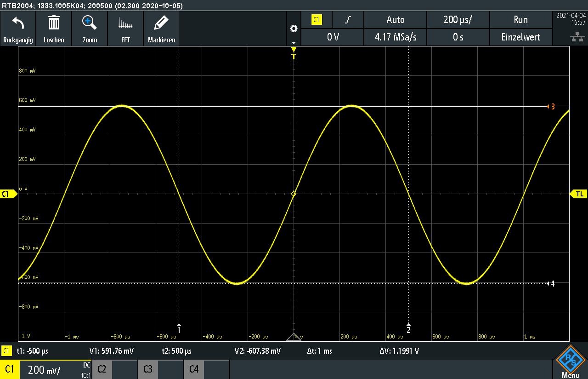The height and width of the screenshot is (379, 588).
Task: Open the FFT spectrum function
Action: click(x=125, y=23)
